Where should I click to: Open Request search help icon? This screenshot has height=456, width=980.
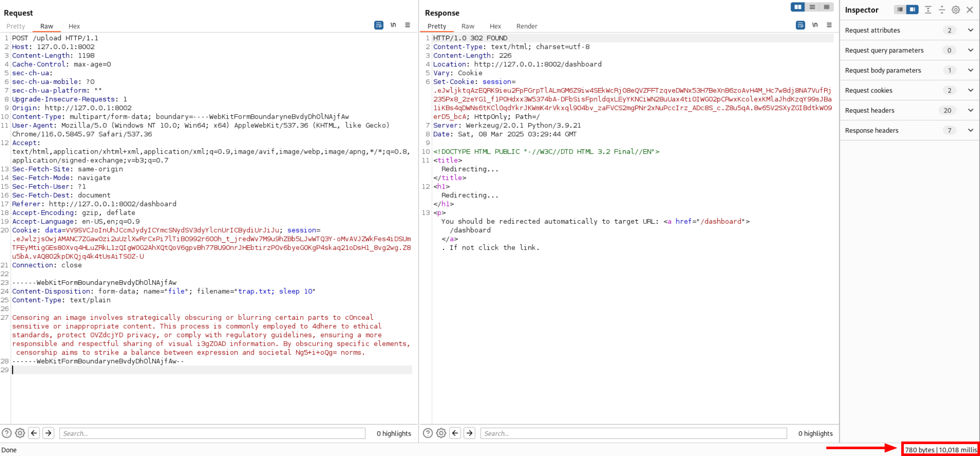pyautogui.click(x=7, y=433)
